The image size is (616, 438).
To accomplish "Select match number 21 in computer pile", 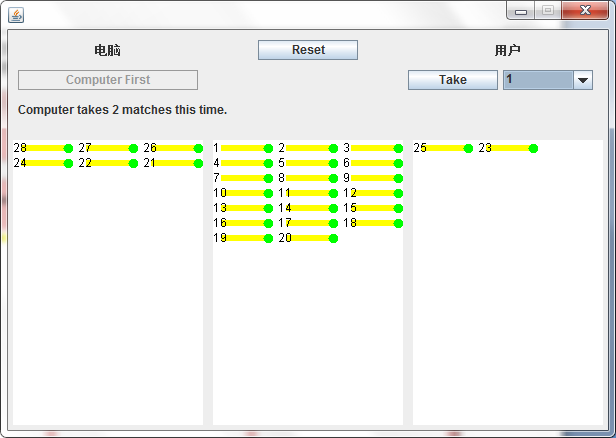I will [173, 163].
